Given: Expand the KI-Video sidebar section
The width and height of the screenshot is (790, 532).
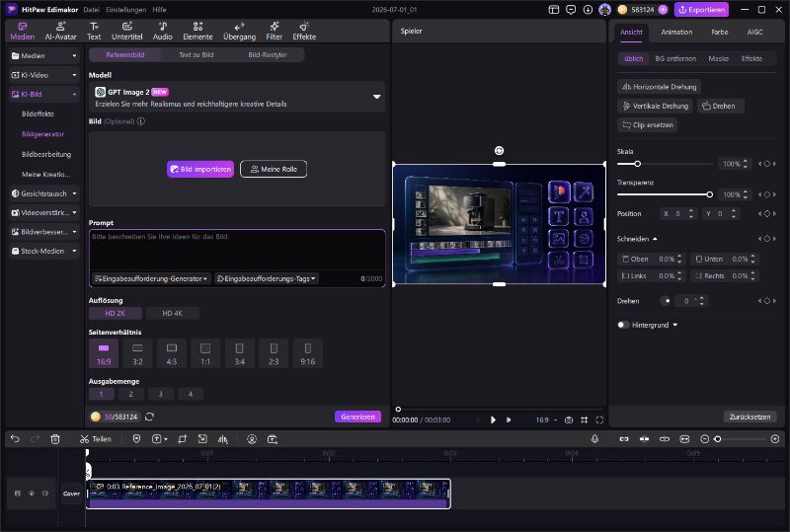Looking at the screenshot, I should (x=44, y=75).
